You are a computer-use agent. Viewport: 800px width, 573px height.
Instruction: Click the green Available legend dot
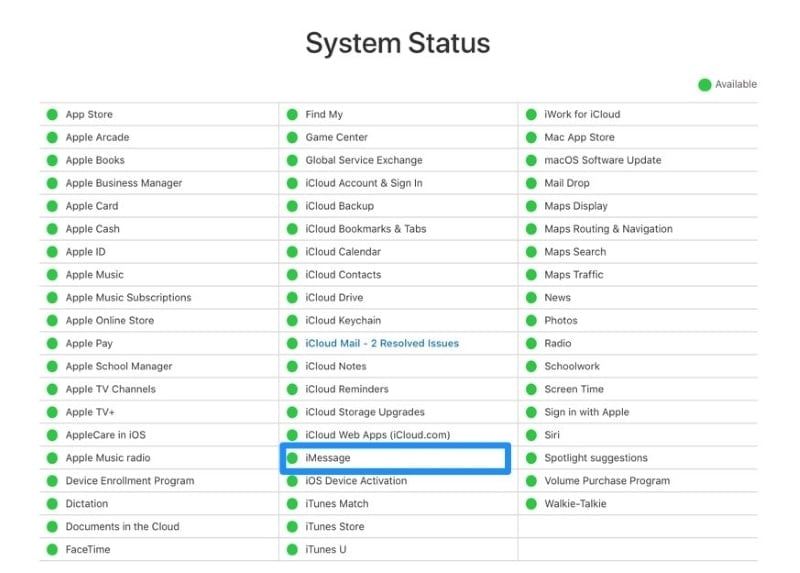click(x=704, y=85)
